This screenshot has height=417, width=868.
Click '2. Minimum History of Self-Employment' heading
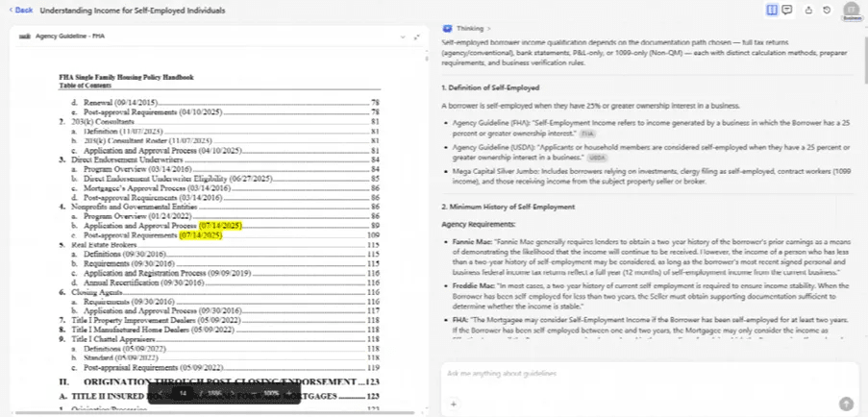(508, 207)
